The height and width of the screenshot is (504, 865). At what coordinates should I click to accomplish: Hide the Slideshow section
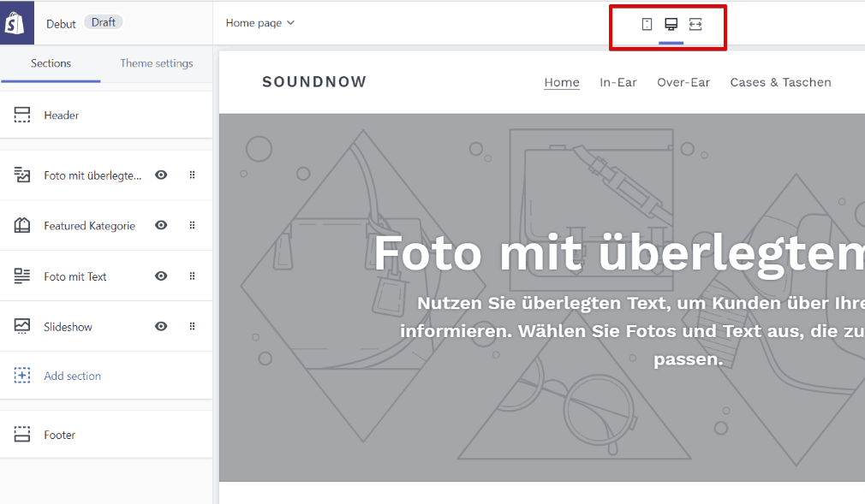click(161, 326)
